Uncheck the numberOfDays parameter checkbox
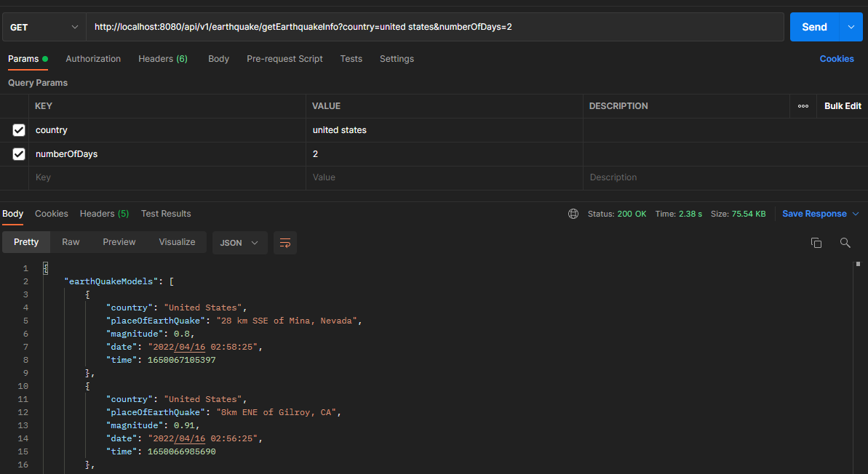Screen dimensions: 868x474 [19, 154]
